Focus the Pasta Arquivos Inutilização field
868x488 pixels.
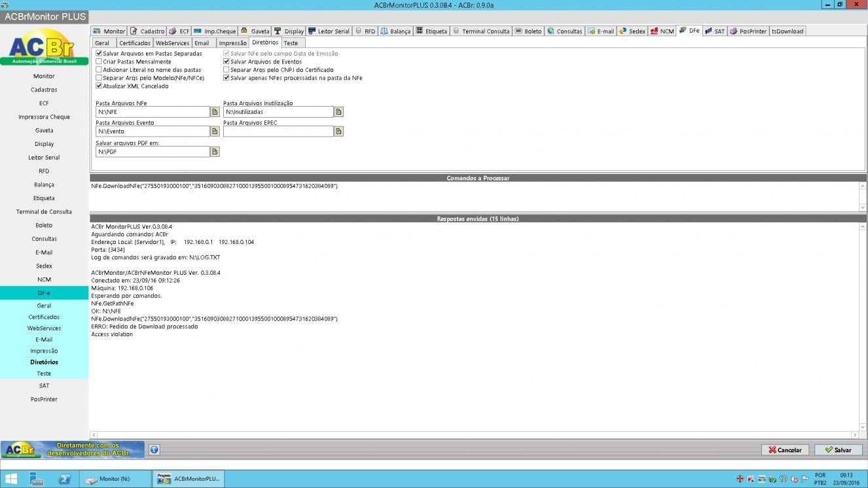(278, 112)
